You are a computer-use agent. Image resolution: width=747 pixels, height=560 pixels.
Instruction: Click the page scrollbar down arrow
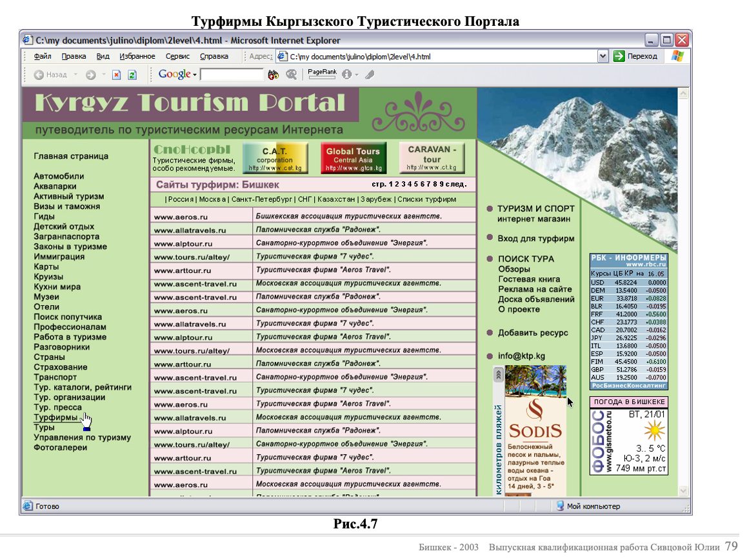click(x=683, y=490)
